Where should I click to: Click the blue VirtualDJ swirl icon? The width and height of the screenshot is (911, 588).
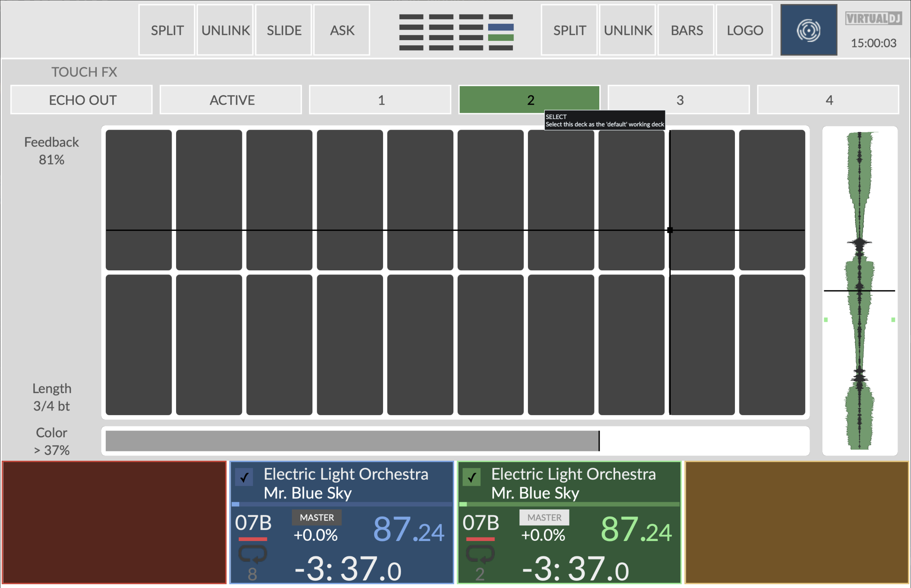tap(809, 30)
